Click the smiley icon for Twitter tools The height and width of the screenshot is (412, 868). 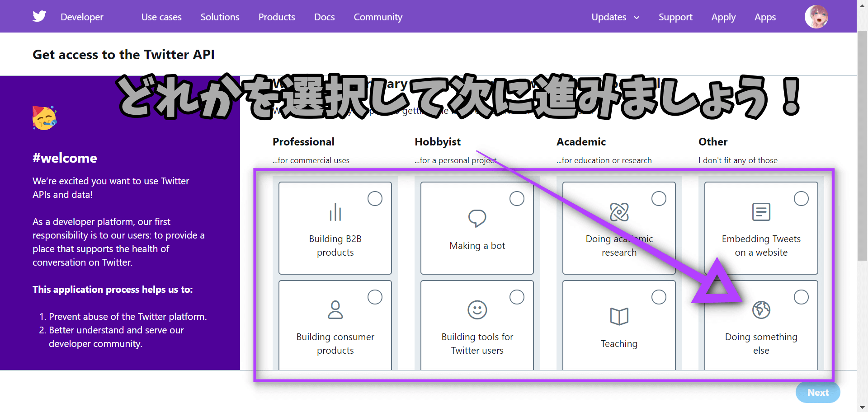click(477, 310)
